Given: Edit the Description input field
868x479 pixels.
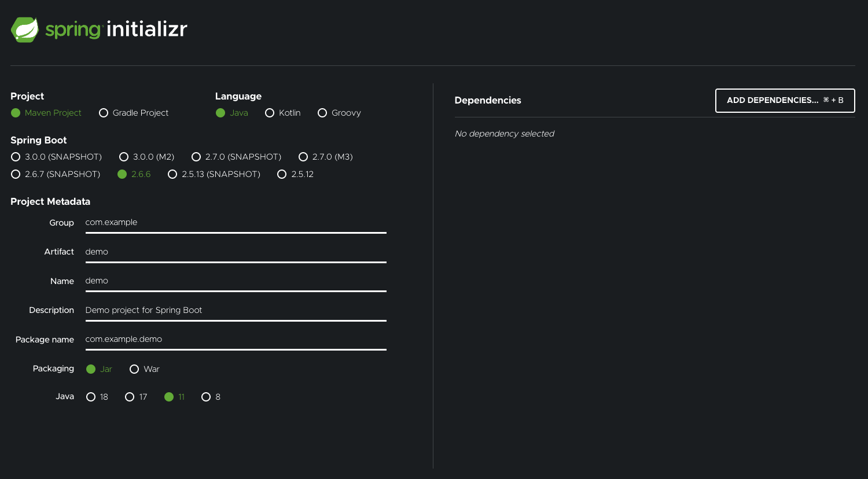Looking at the screenshot, I should (x=236, y=311).
